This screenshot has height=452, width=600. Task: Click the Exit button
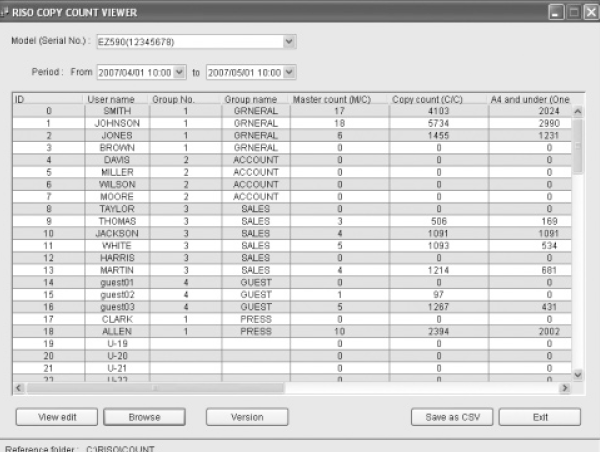[539, 416]
